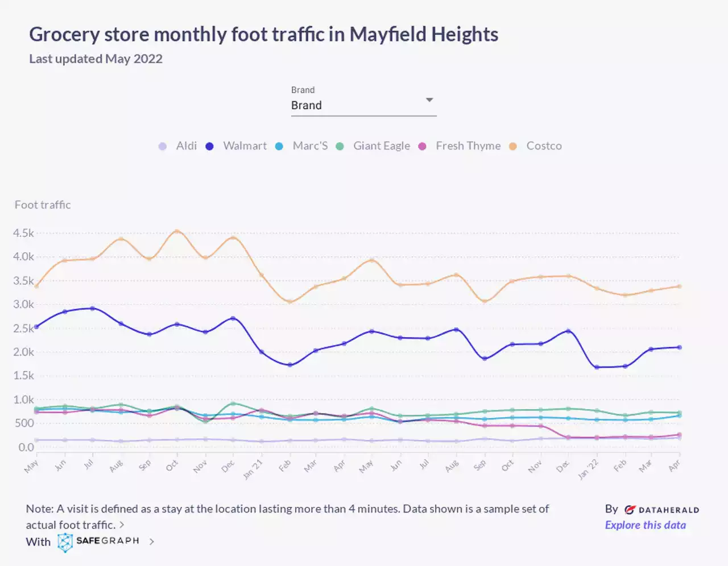Select Walmart data point at first Jul
The height and width of the screenshot is (566, 728).
(x=93, y=309)
